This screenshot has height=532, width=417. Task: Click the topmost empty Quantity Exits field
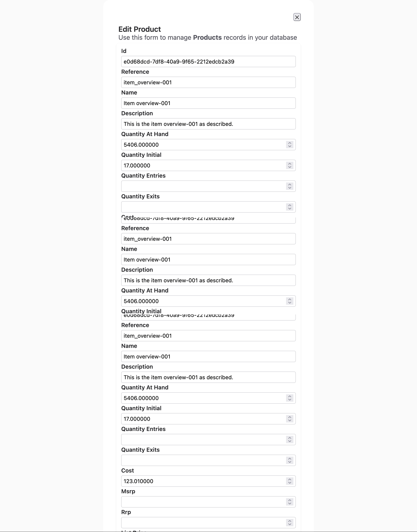pyautogui.click(x=203, y=207)
